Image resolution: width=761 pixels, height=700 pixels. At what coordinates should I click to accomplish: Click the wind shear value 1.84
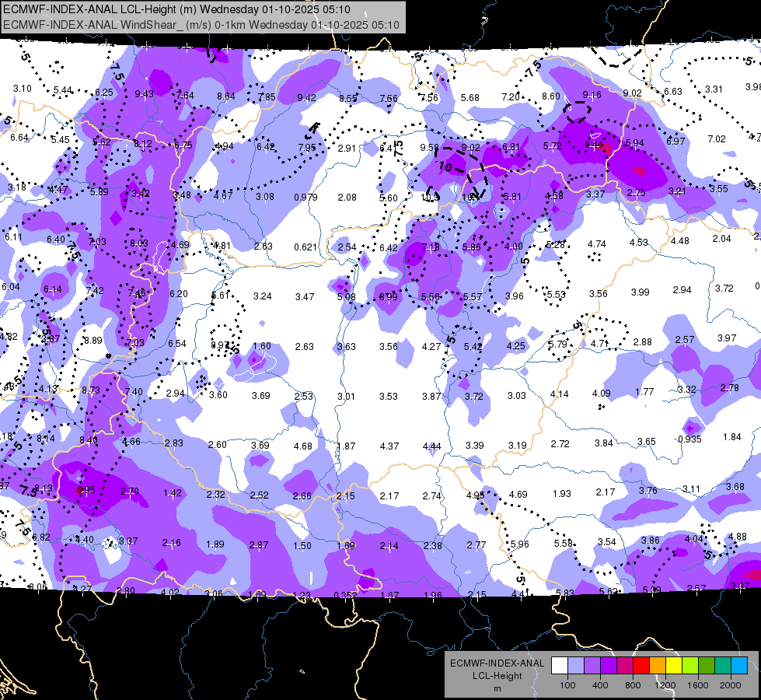tap(732, 437)
